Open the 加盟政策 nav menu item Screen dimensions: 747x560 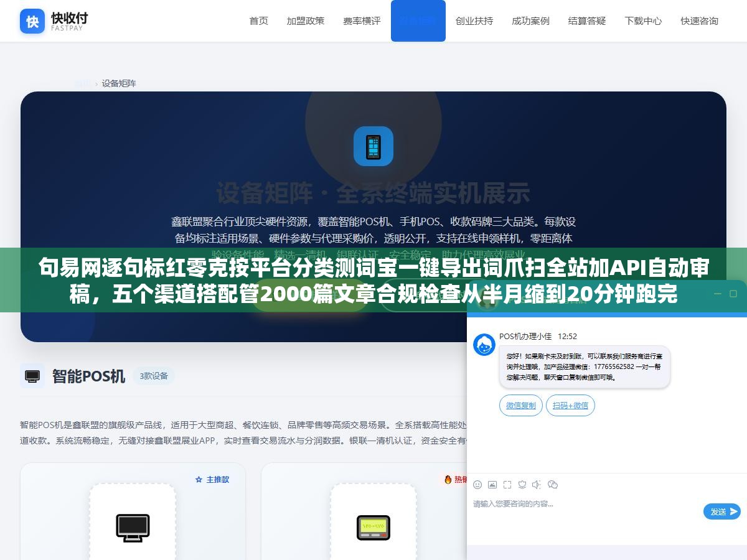[306, 21]
